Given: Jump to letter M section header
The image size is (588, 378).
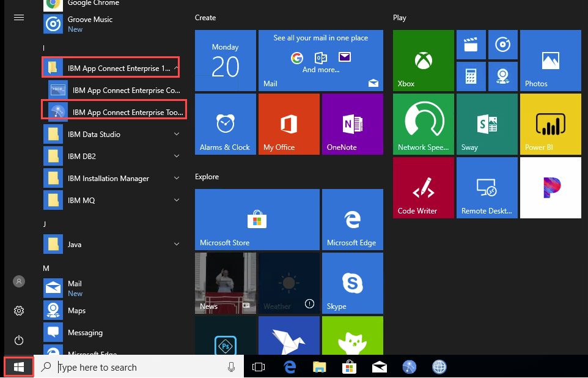Looking at the screenshot, I should [x=46, y=268].
